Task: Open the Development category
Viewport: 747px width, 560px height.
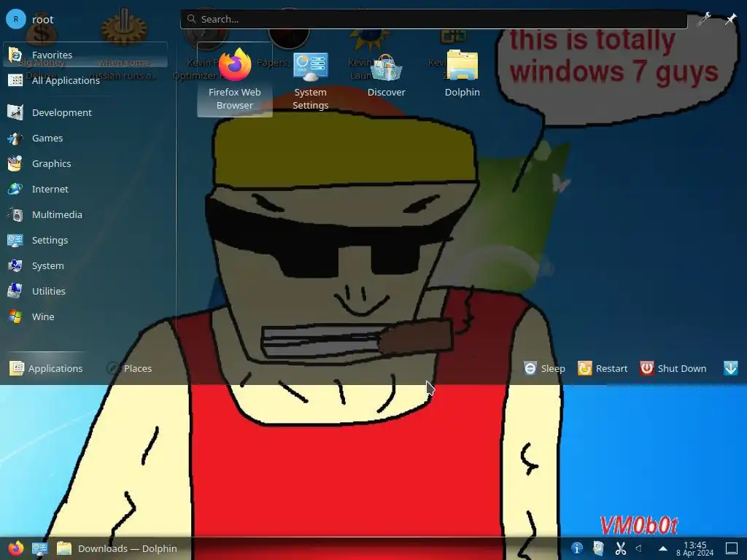Action: [x=85, y=112]
